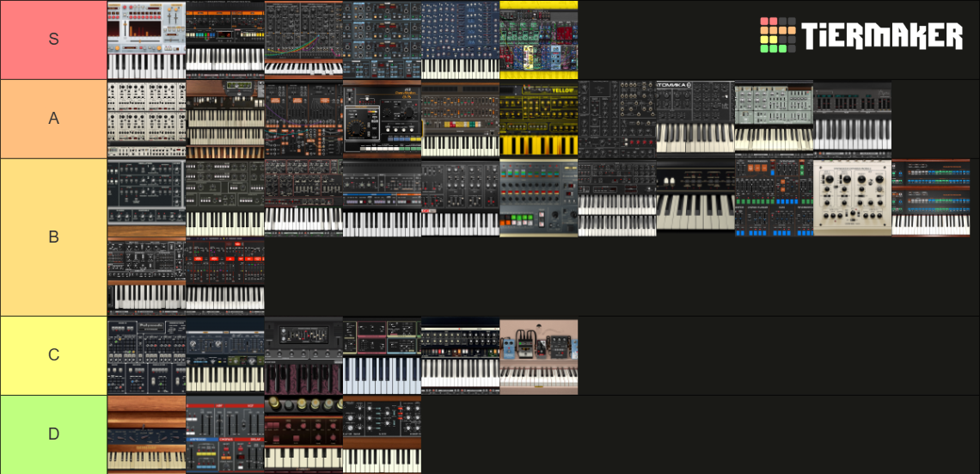Select the orange A tier label
The height and width of the screenshot is (474, 980).
[x=54, y=118]
